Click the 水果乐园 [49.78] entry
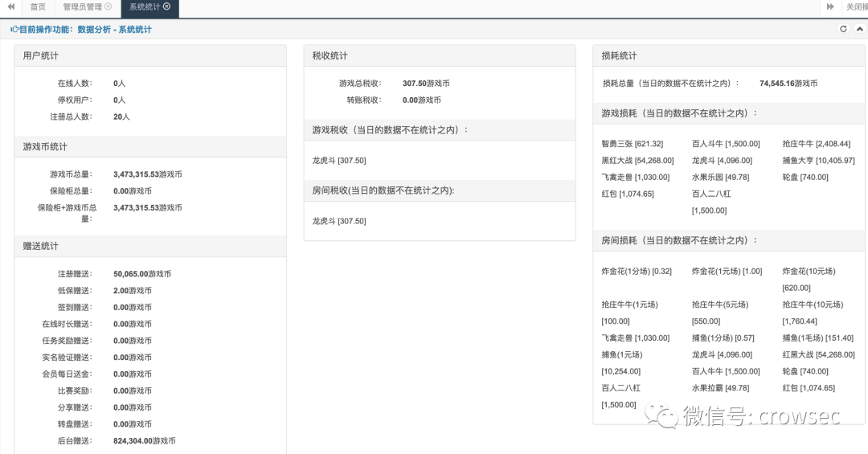868x454 pixels. click(720, 177)
